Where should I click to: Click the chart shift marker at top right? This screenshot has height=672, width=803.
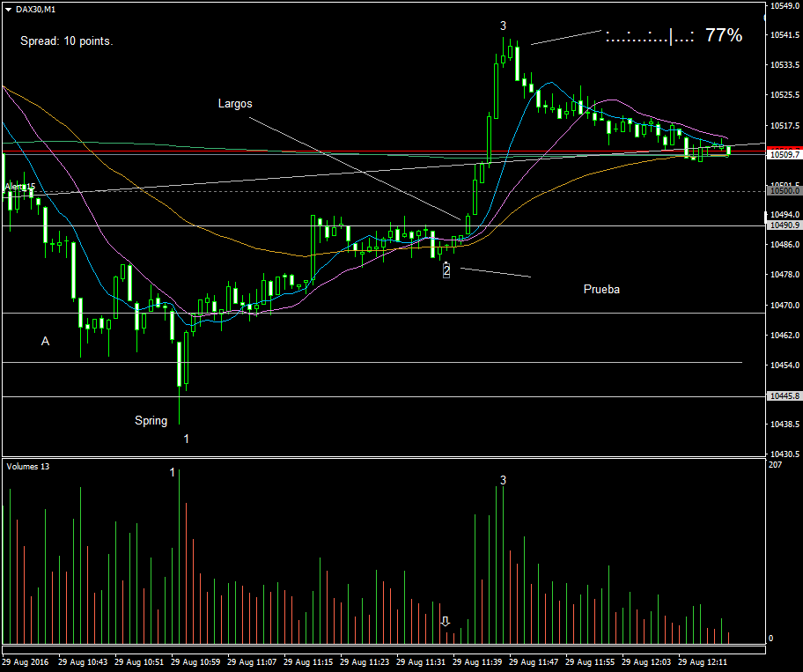762,15
